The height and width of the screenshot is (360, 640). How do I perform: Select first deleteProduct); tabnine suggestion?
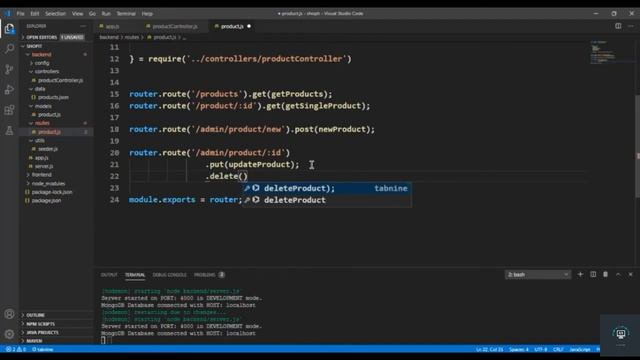(x=327, y=188)
